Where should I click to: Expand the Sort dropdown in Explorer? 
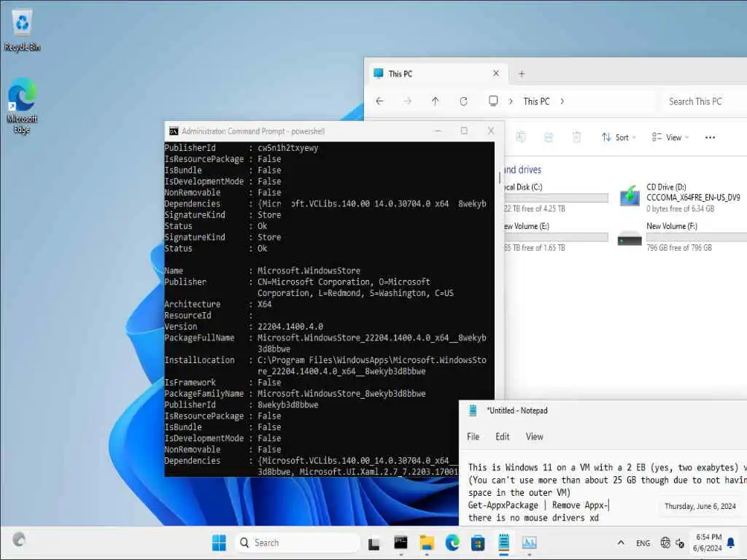[x=619, y=137]
